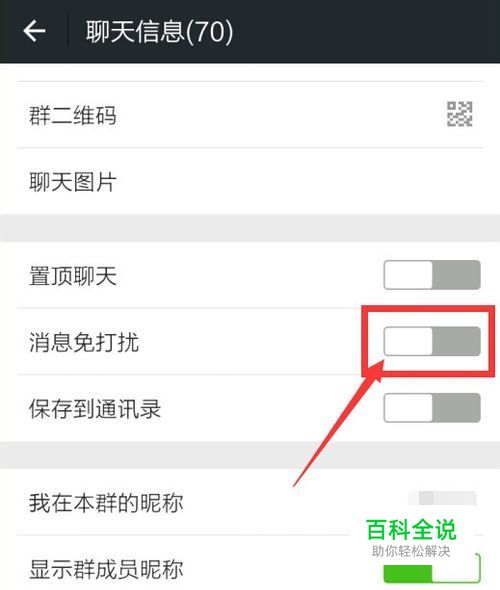Tap the 保存到通讯录 label text
Screen dimensions: 500x590
click(x=95, y=409)
